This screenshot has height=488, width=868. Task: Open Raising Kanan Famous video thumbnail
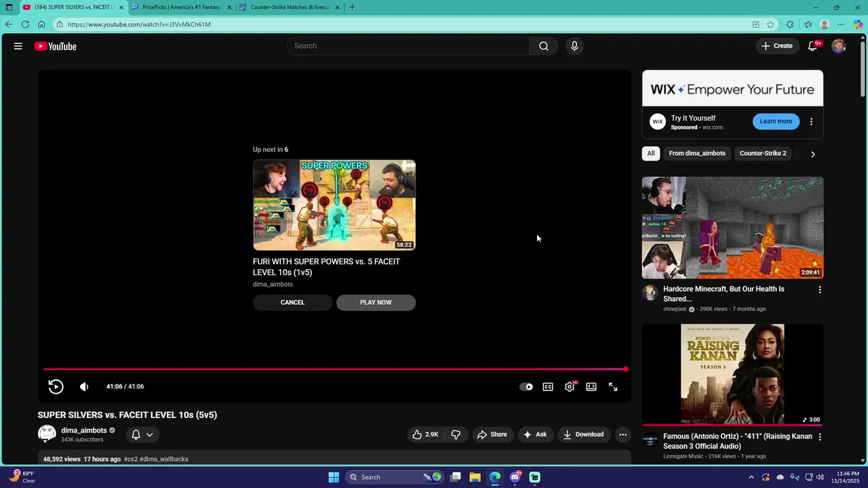click(x=732, y=375)
